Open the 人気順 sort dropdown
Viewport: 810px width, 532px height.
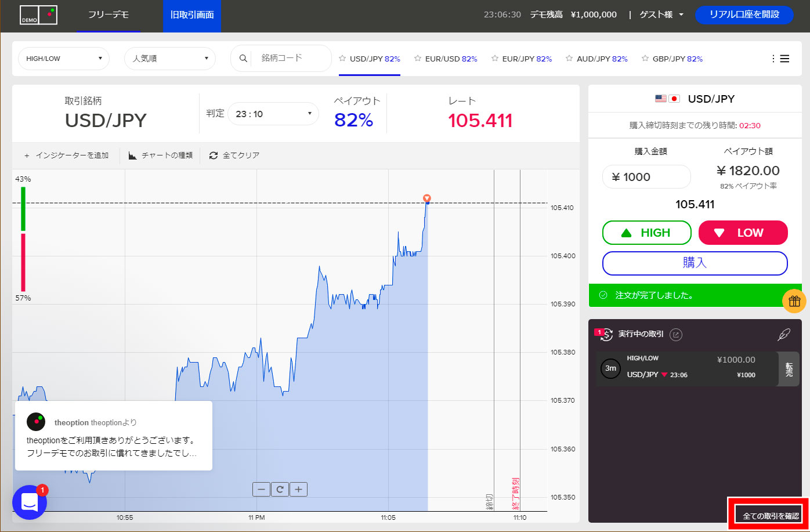pyautogui.click(x=170, y=59)
